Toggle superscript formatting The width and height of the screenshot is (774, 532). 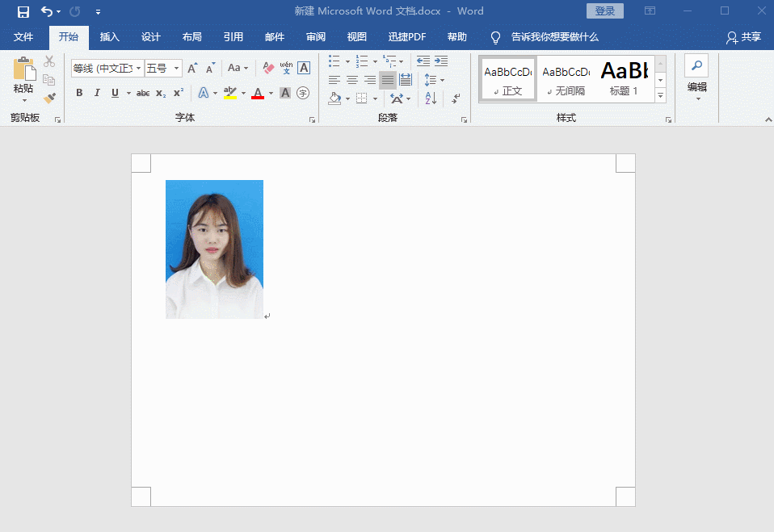coord(179,93)
